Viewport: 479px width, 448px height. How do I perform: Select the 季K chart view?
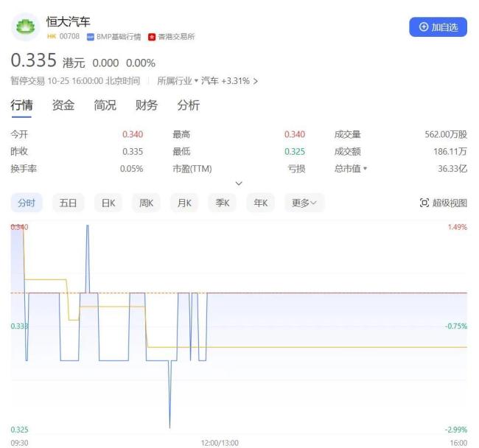tap(222, 203)
